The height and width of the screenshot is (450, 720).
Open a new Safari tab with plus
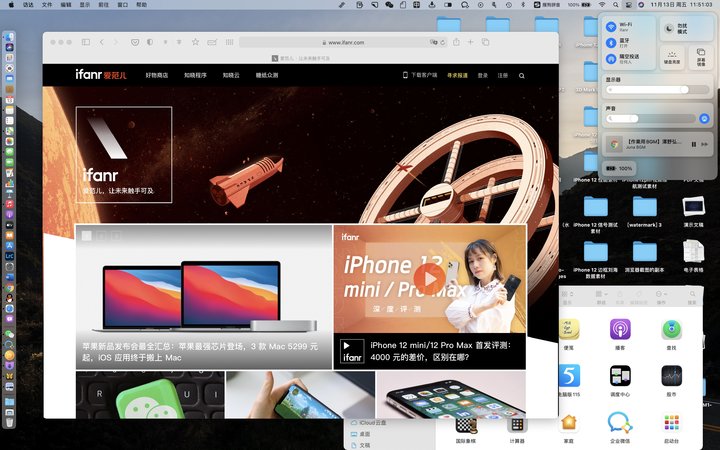point(470,42)
